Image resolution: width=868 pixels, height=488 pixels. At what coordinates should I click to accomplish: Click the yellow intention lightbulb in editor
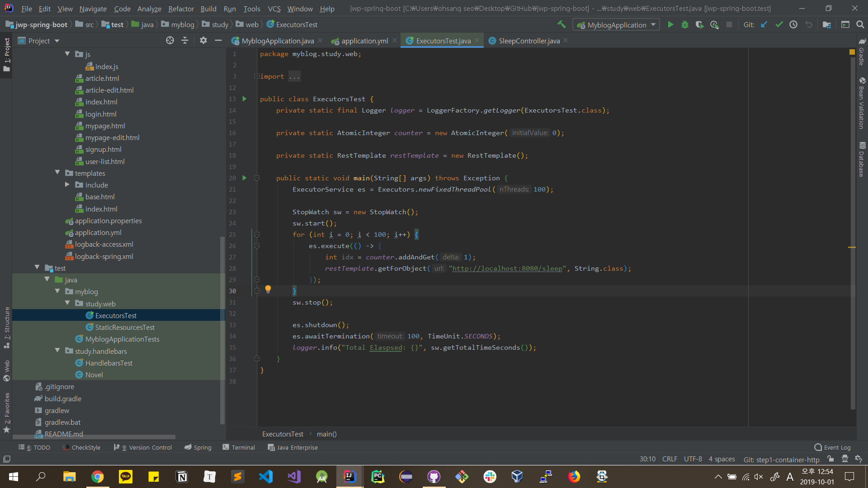coord(268,289)
